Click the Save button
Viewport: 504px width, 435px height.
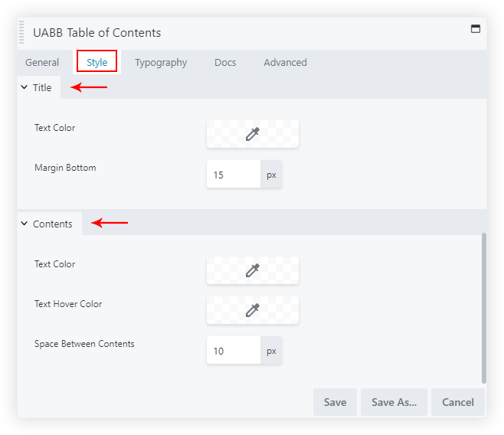coord(335,402)
